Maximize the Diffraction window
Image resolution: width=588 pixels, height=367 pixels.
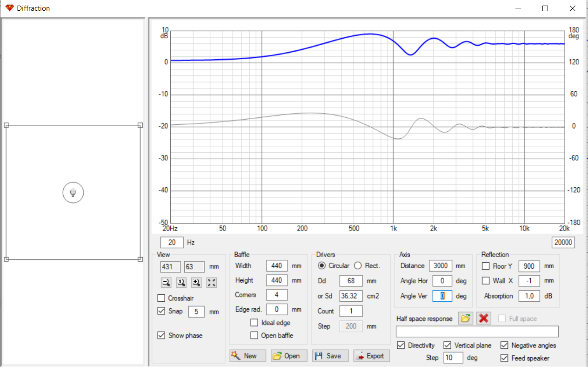(545, 8)
